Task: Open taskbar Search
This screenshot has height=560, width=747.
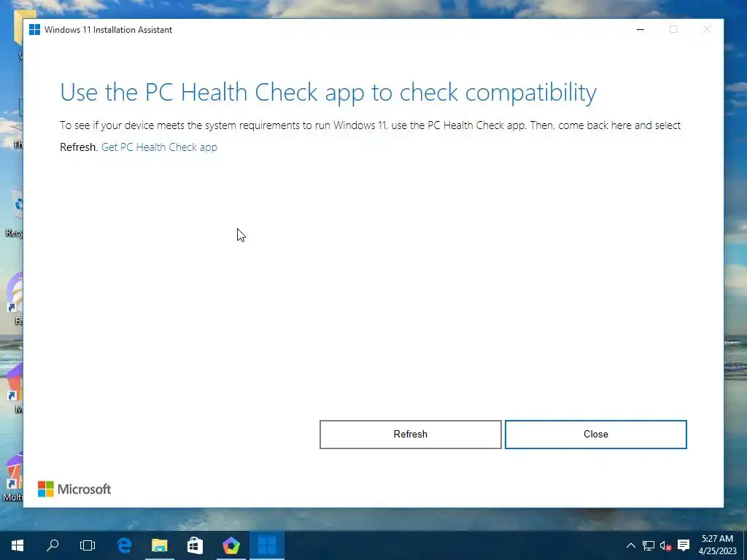Action: (53, 545)
